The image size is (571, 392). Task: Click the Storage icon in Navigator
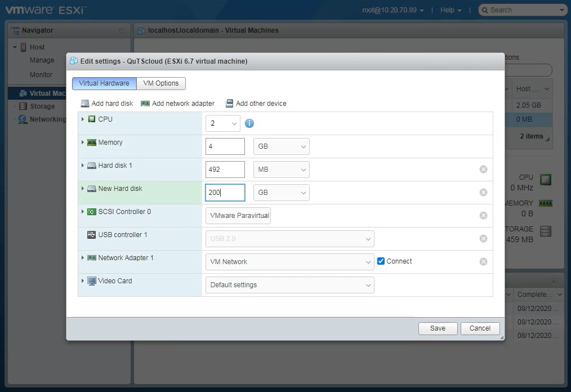(23, 106)
